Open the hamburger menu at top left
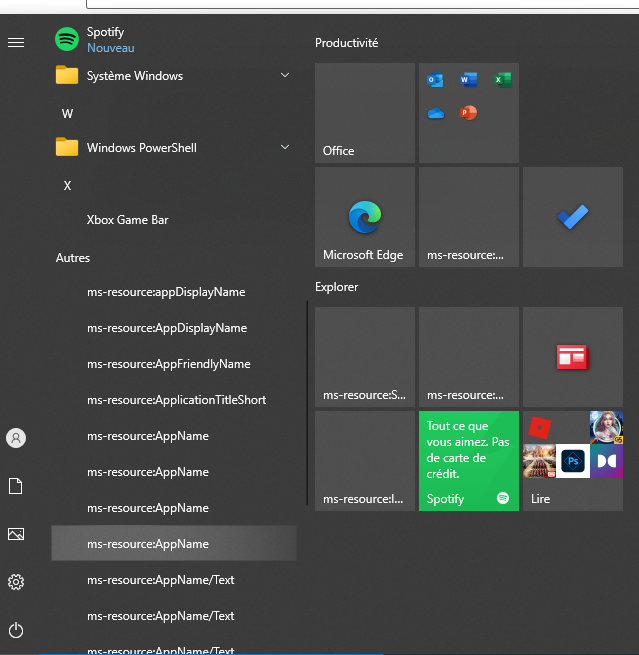639x655 pixels. tap(16, 42)
